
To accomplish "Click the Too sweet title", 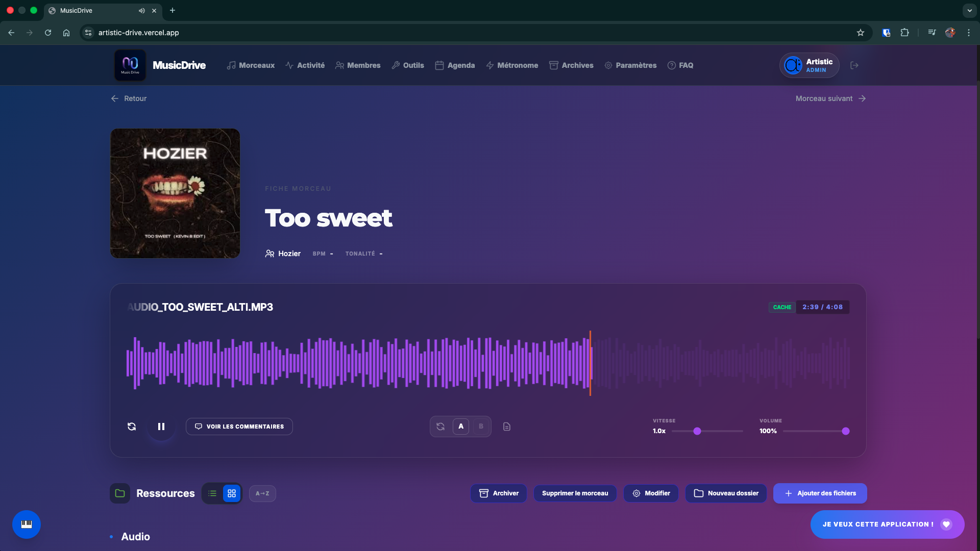I will (328, 218).
